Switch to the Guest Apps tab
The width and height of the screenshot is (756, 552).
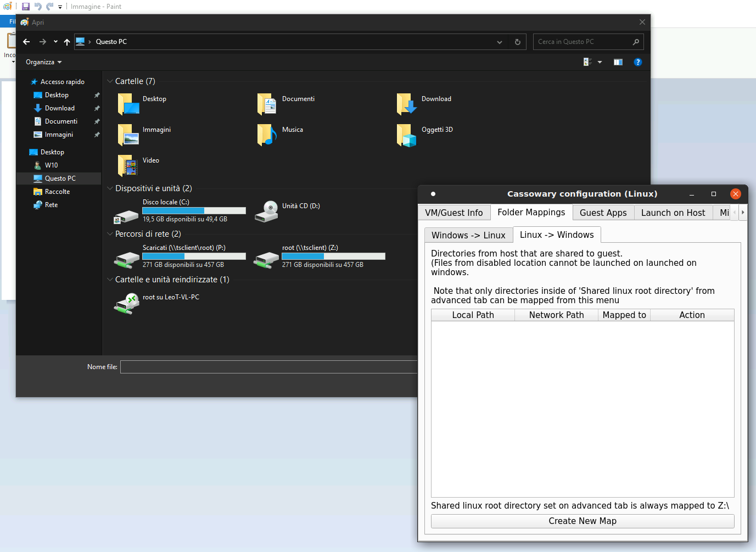coord(603,213)
